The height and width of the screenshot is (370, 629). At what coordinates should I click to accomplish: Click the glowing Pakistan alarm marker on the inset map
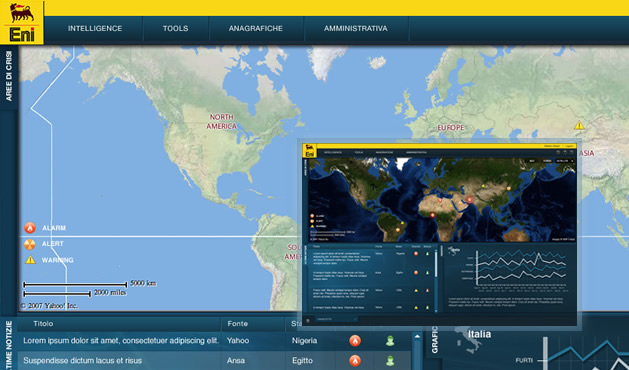[469, 199]
